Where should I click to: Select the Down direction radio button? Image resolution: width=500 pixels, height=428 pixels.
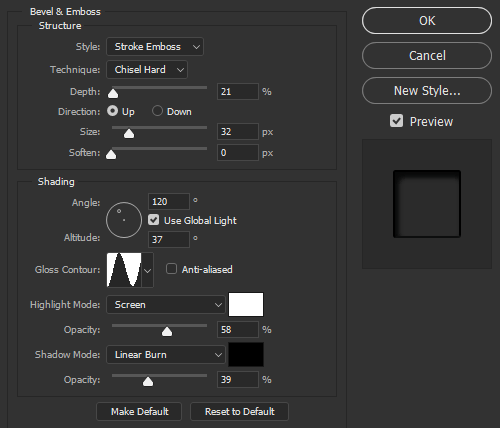(157, 111)
